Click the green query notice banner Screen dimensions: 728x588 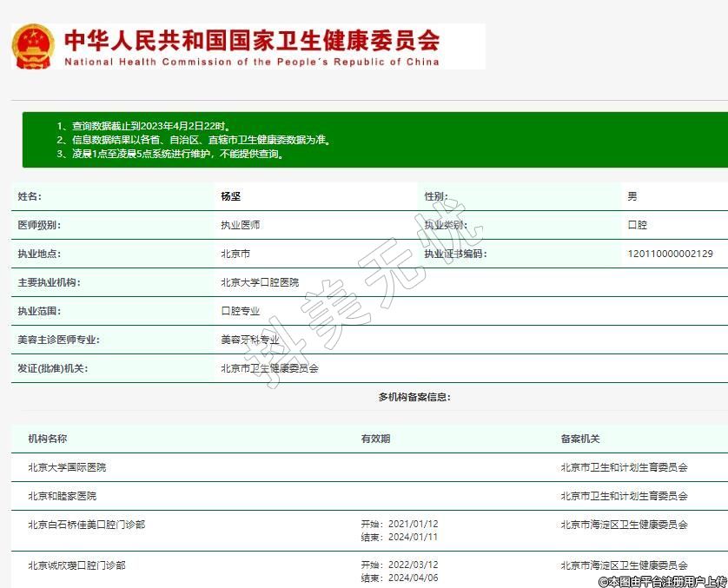374,140
